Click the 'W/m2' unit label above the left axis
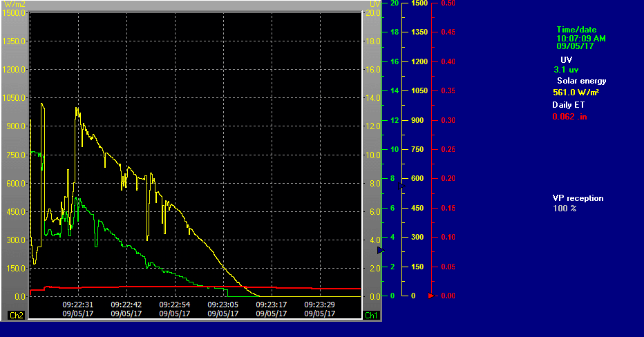644x337 pixels. 15,4
